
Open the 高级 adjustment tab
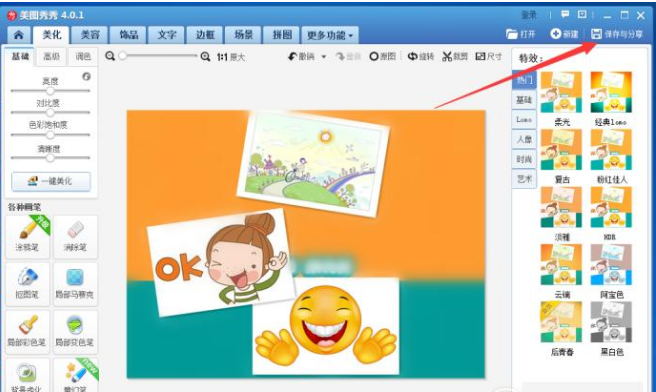[x=51, y=56]
